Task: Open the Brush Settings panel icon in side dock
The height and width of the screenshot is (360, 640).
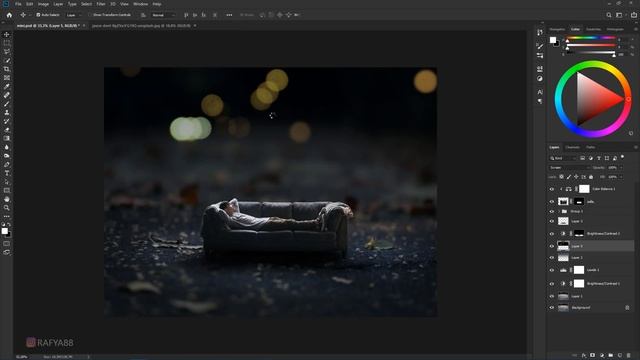Action: tap(540, 46)
